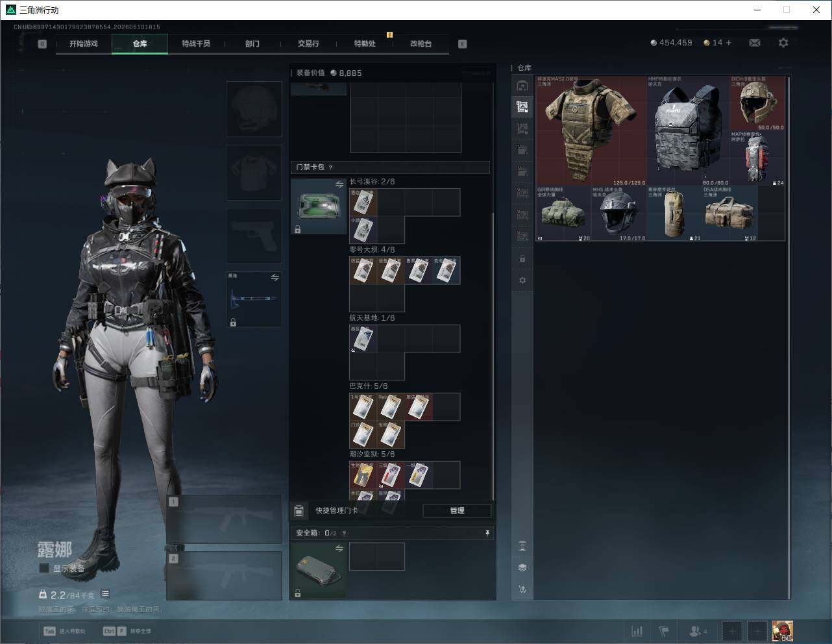Switch to the 仓库 tab
Viewport: 832px width, 644px height.
140,43
